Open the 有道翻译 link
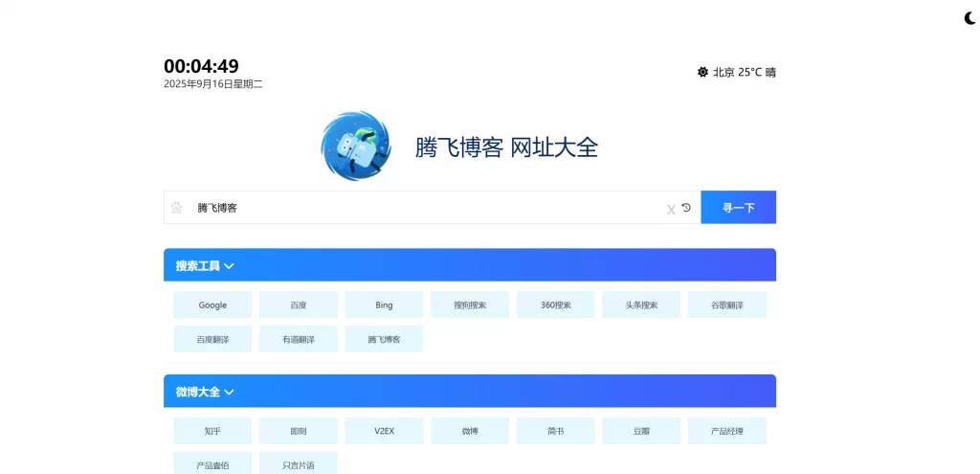 click(299, 340)
